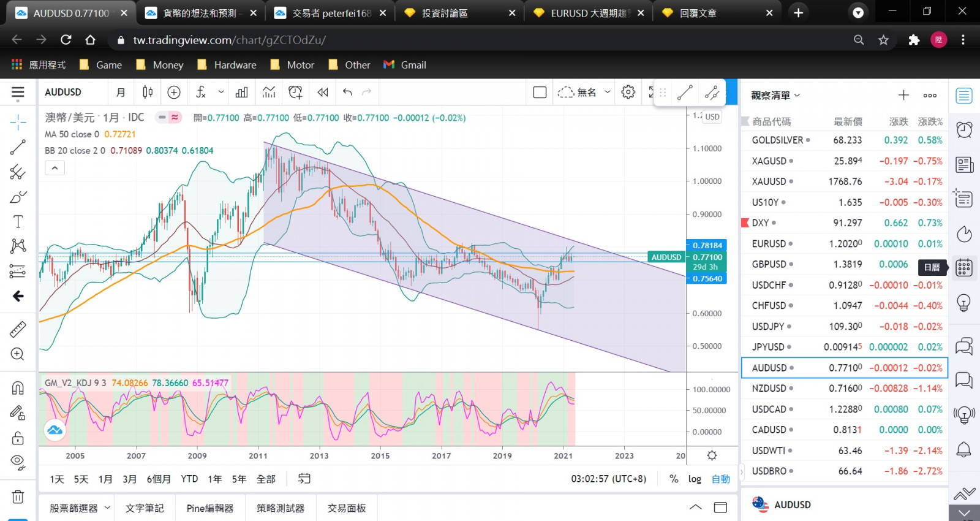The image size is (980, 521).
Task: Set time range to 5 years
Action: [x=239, y=479]
